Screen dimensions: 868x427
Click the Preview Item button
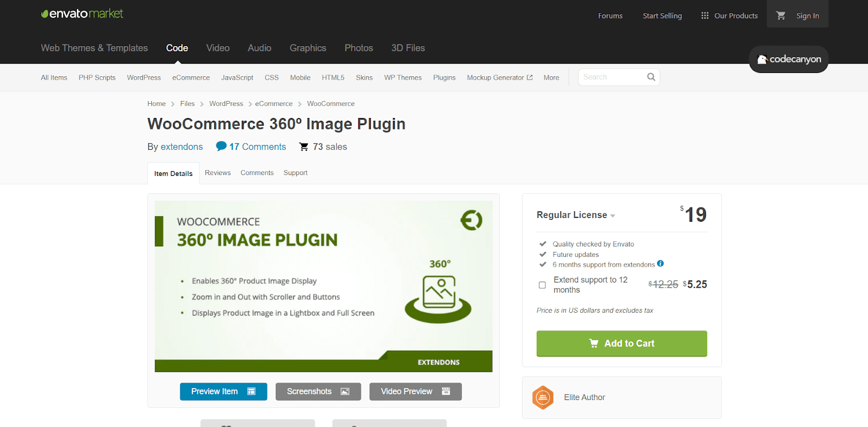click(224, 391)
